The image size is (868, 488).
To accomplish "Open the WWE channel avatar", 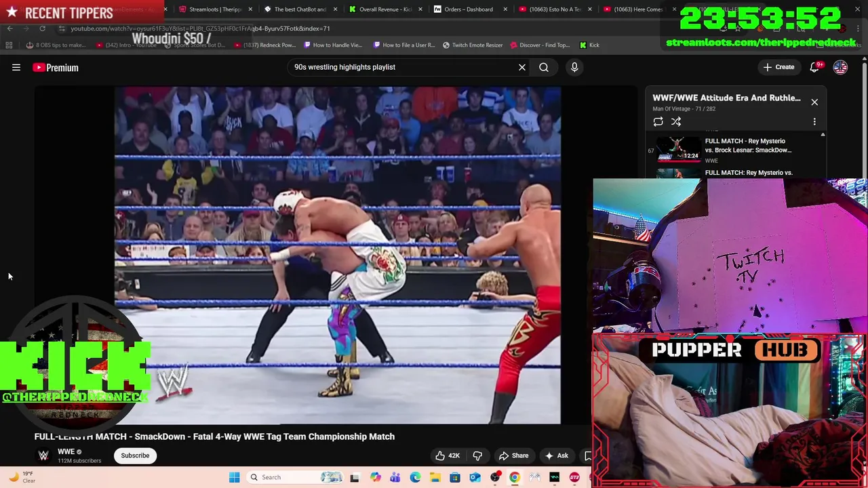I will pos(43,455).
